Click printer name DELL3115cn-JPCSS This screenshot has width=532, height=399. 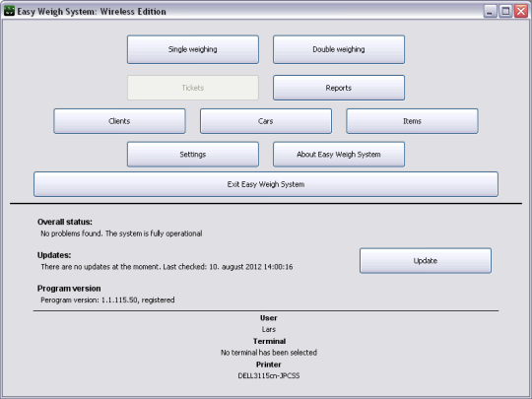tap(269, 376)
